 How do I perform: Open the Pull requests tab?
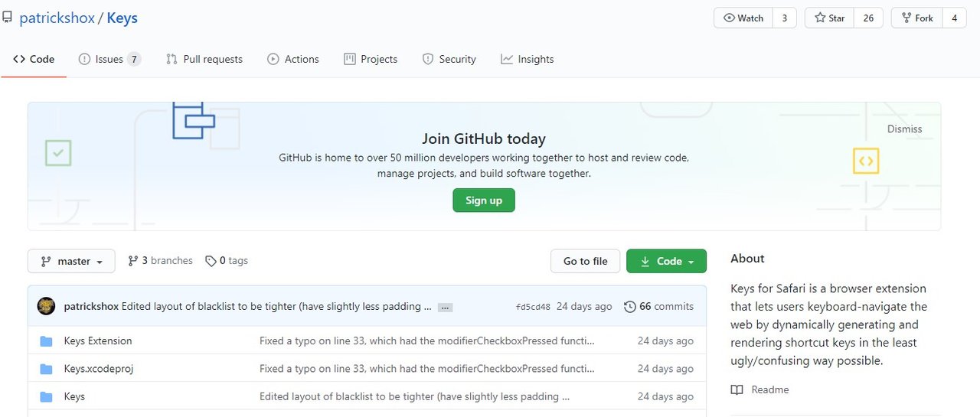pyautogui.click(x=204, y=59)
